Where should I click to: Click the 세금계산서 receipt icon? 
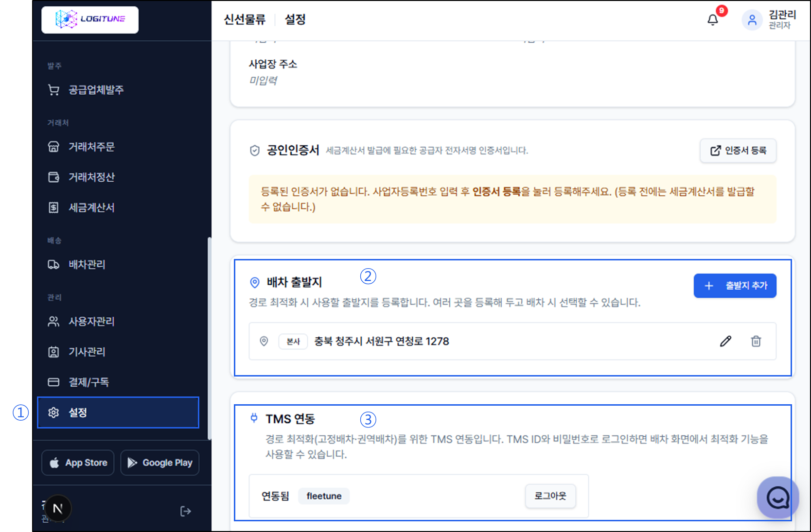pyautogui.click(x=53, y=207)
